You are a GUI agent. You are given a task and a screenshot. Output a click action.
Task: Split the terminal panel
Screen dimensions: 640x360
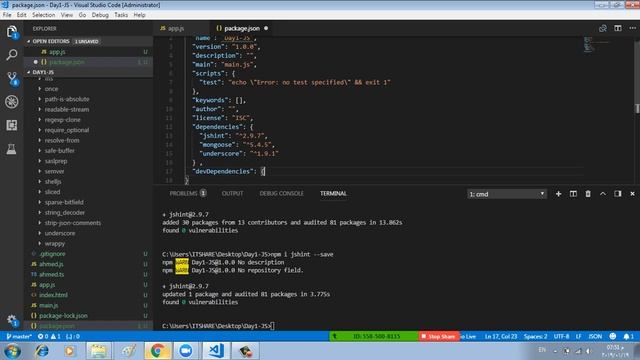coord(573,194)
